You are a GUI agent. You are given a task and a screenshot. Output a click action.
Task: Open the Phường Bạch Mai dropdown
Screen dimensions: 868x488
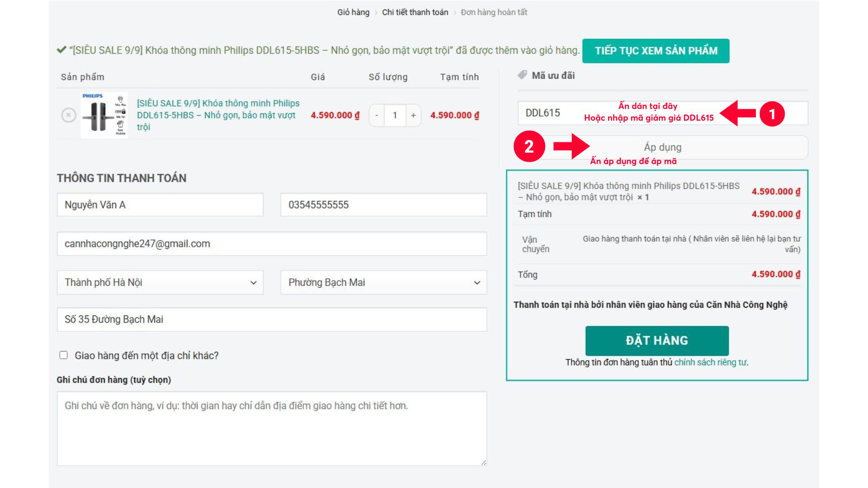tap(384, 282)
